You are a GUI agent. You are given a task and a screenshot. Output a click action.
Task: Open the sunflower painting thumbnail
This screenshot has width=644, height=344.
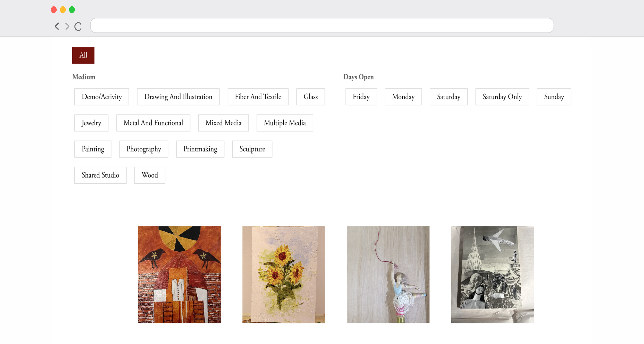click(x=284, y=275)
